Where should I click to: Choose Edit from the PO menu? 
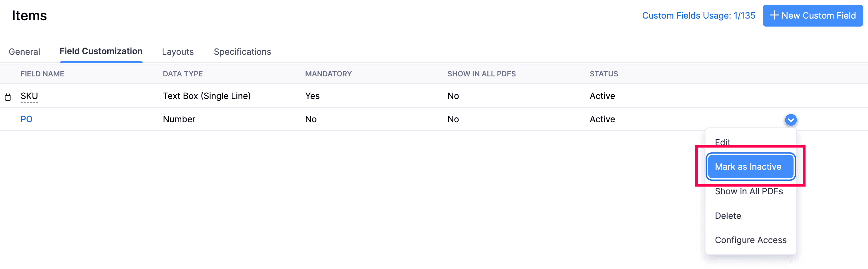[x=723, y=142]
